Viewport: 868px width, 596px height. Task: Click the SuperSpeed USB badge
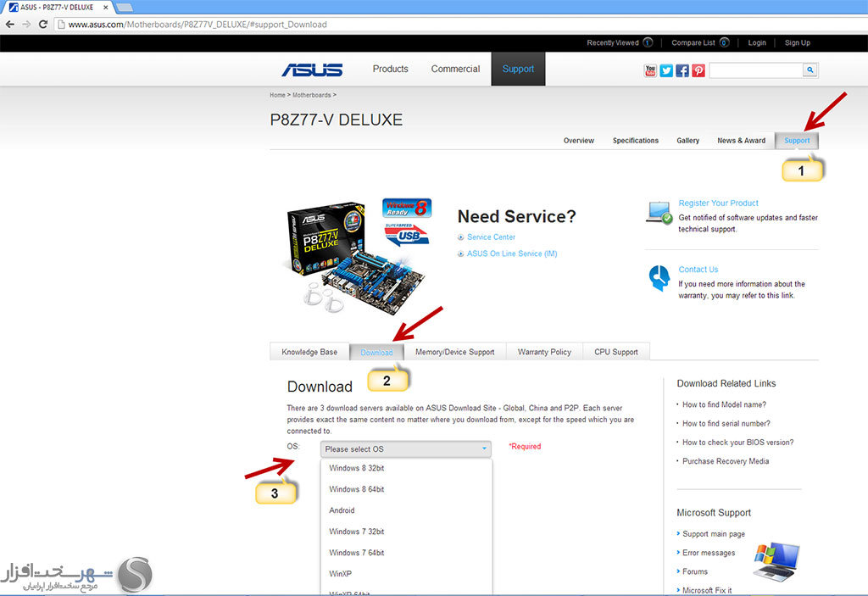click(407, 234)
